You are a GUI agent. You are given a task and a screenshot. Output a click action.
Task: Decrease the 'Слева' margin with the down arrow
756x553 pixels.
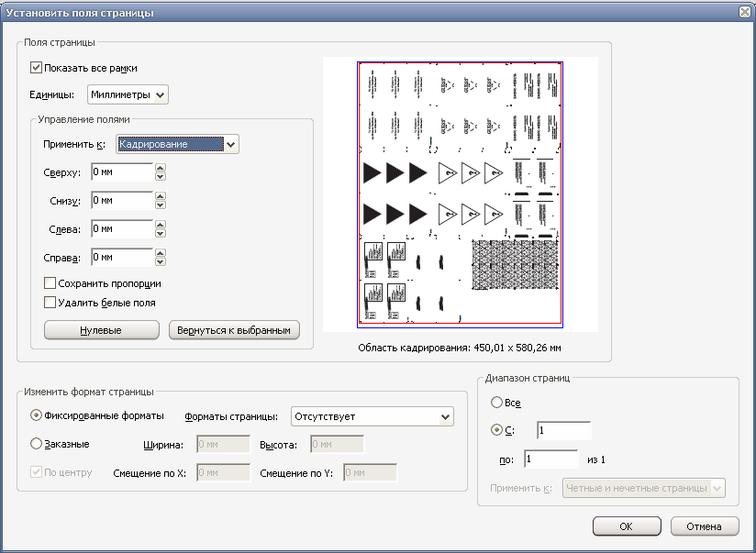161,233
